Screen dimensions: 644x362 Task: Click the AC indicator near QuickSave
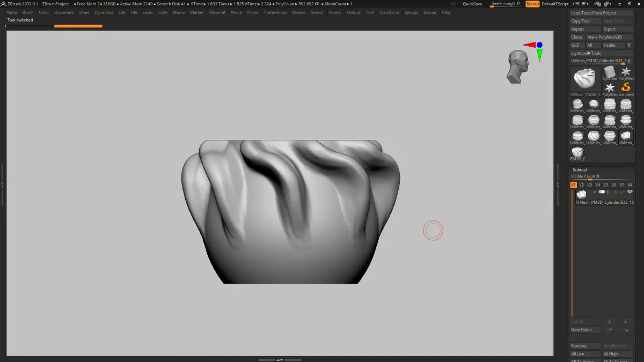click(454, 4)
